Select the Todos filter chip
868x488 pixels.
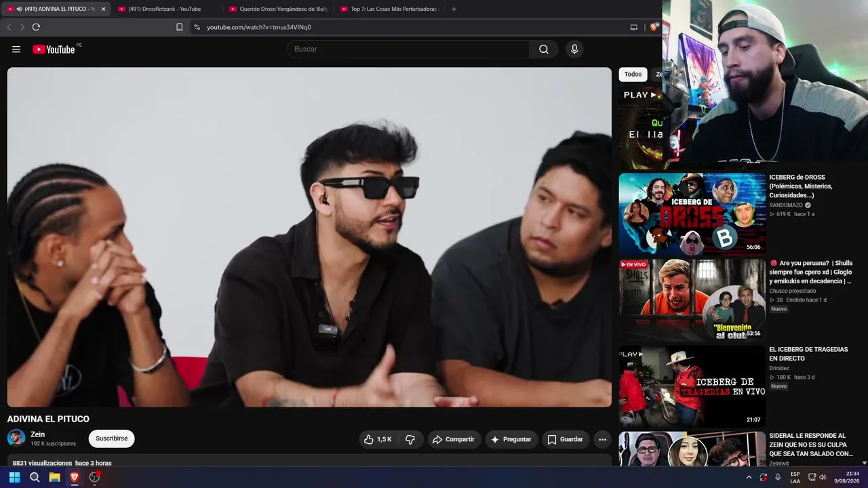click(633, 75)
